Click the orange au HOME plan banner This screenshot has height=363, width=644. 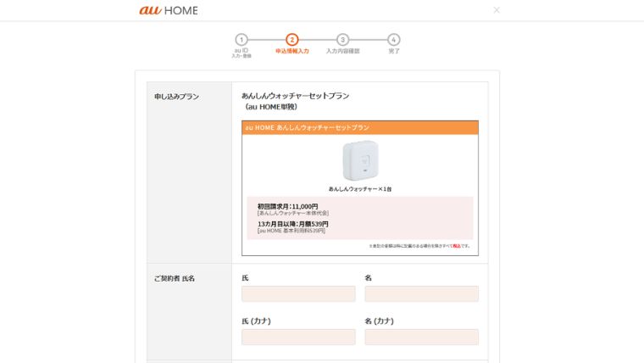point(360,128)
